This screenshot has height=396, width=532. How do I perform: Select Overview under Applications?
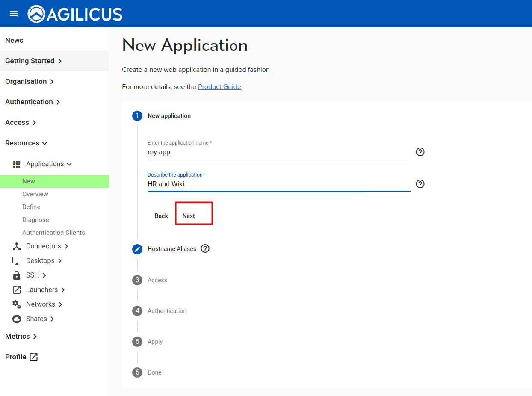(x=35, y=194)
